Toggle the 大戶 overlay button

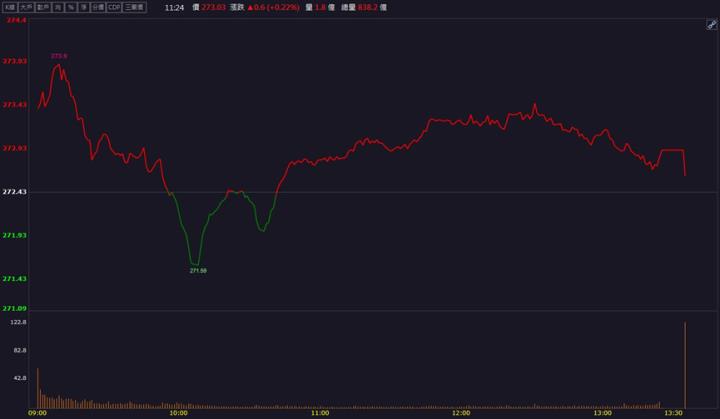coord(26,7)
